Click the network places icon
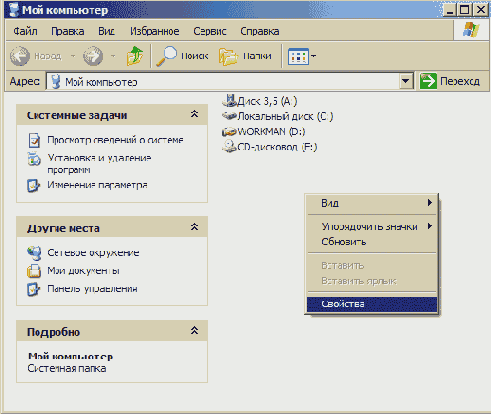Viewport: 491px width, 414px height. tap(34, 253)
